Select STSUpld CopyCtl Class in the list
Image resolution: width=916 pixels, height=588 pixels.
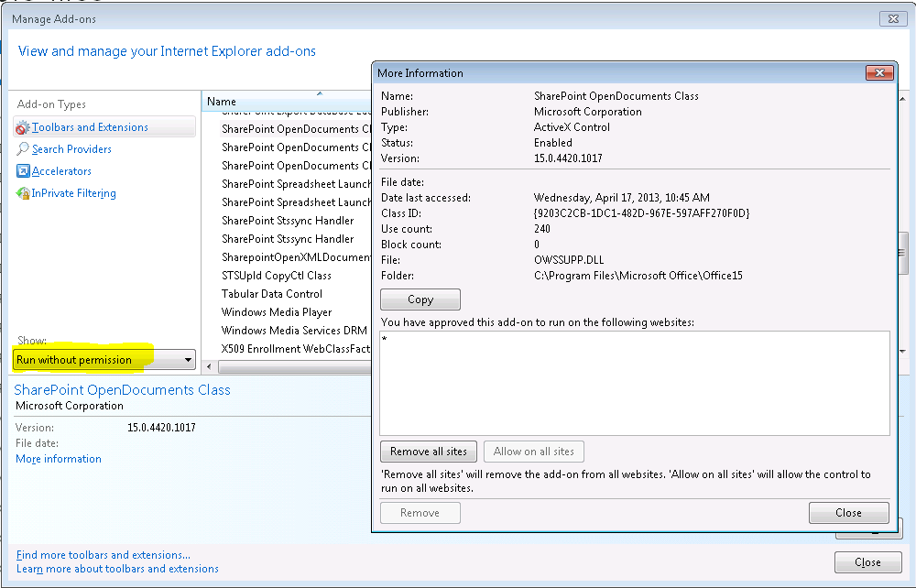pos(277,276)
